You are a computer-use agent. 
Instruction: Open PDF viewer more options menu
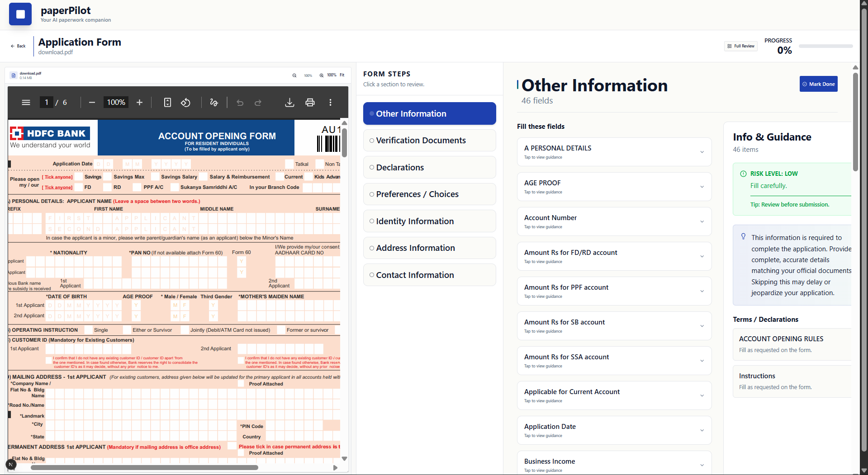click(331, 103)
